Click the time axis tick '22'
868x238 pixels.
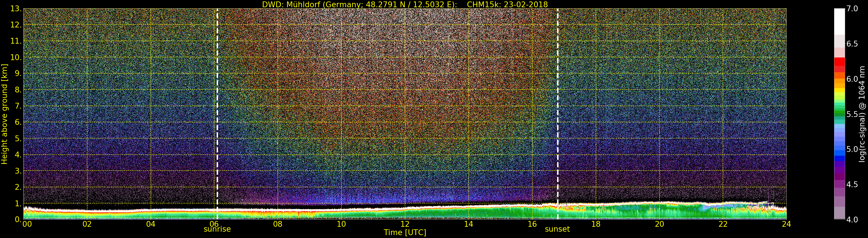click(723, 224)
